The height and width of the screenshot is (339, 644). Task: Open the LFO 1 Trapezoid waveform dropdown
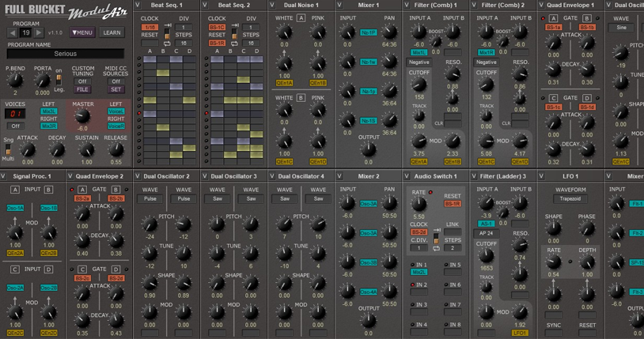[570, 199]
